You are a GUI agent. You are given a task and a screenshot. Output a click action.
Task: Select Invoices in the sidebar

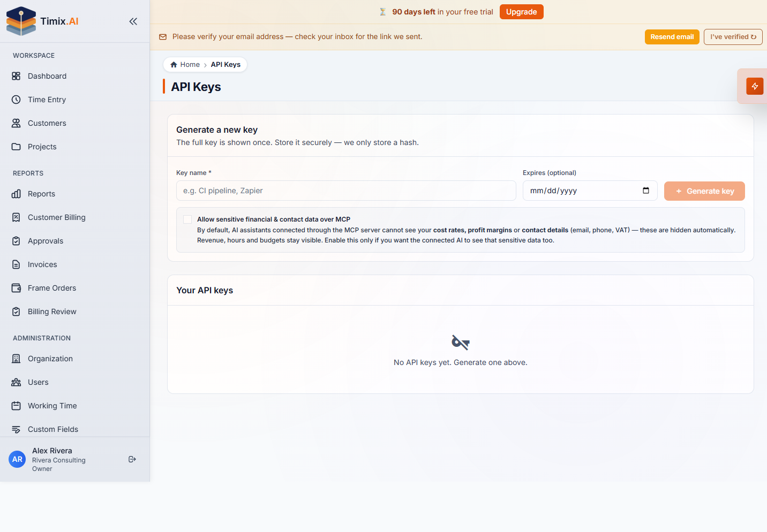pyautogui.click(x=75, y=264)
